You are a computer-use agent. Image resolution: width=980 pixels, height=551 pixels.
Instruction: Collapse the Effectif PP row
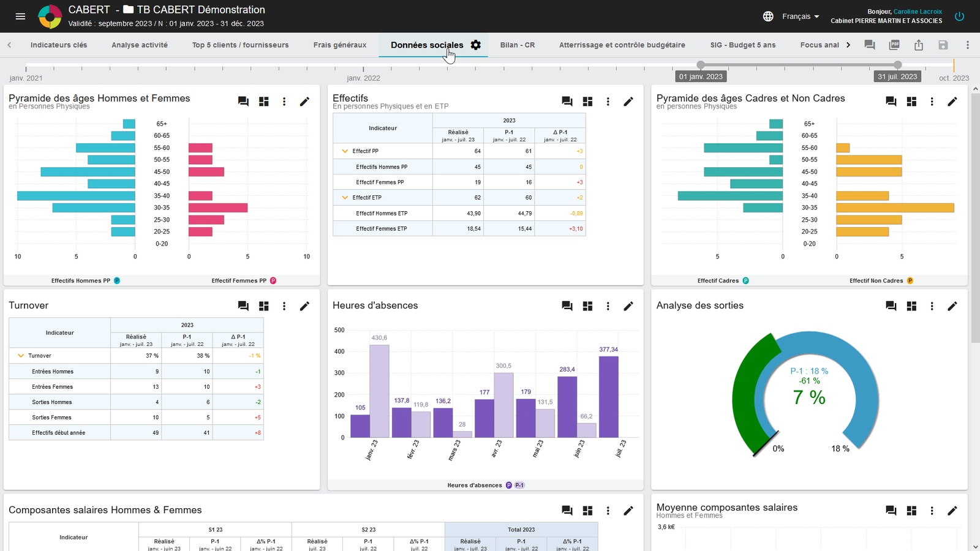(x=345, y=151)
